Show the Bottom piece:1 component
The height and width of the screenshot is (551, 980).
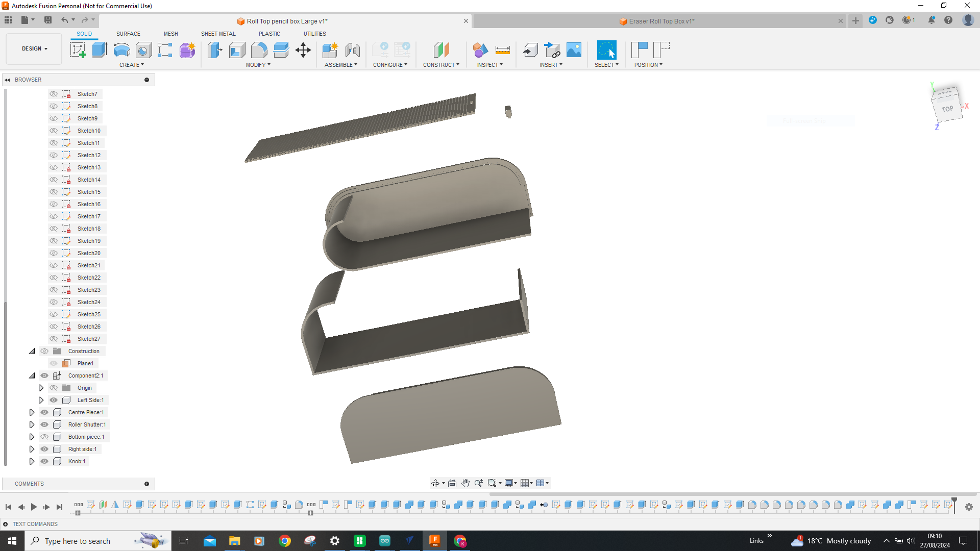pyautogui.click(x=44, y=437)
